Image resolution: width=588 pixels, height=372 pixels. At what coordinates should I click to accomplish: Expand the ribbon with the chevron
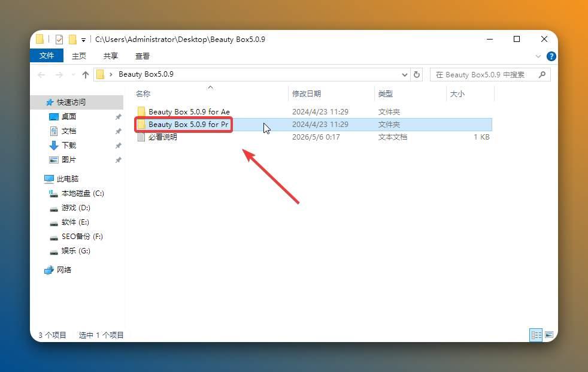point(538,56)
